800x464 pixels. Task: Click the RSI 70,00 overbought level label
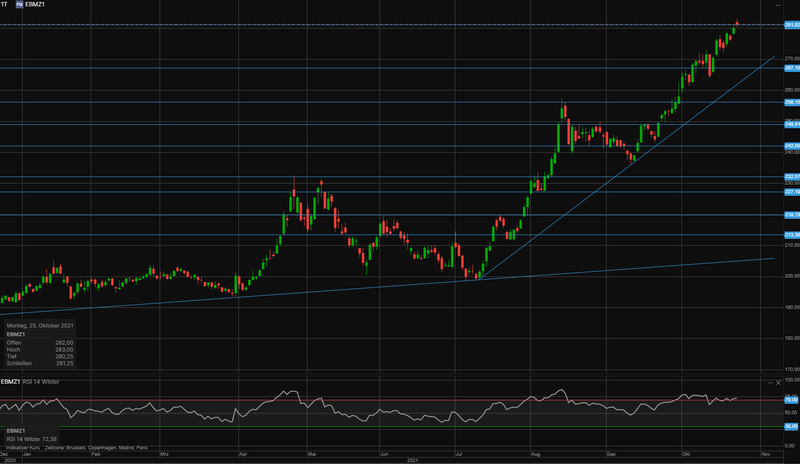790,399
